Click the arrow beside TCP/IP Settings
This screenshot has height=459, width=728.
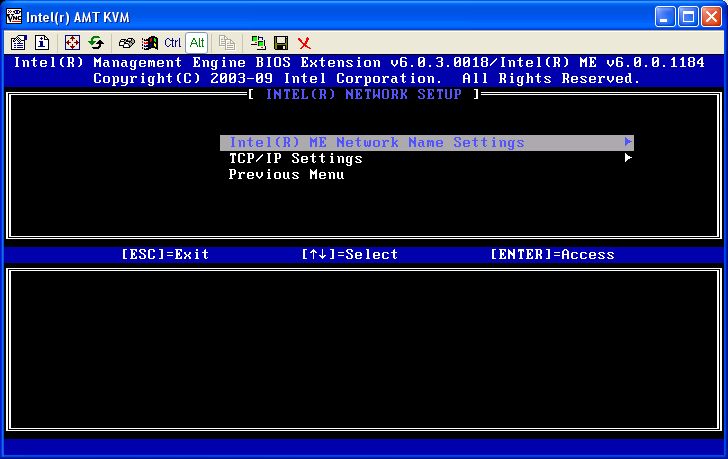coord(628,158)
